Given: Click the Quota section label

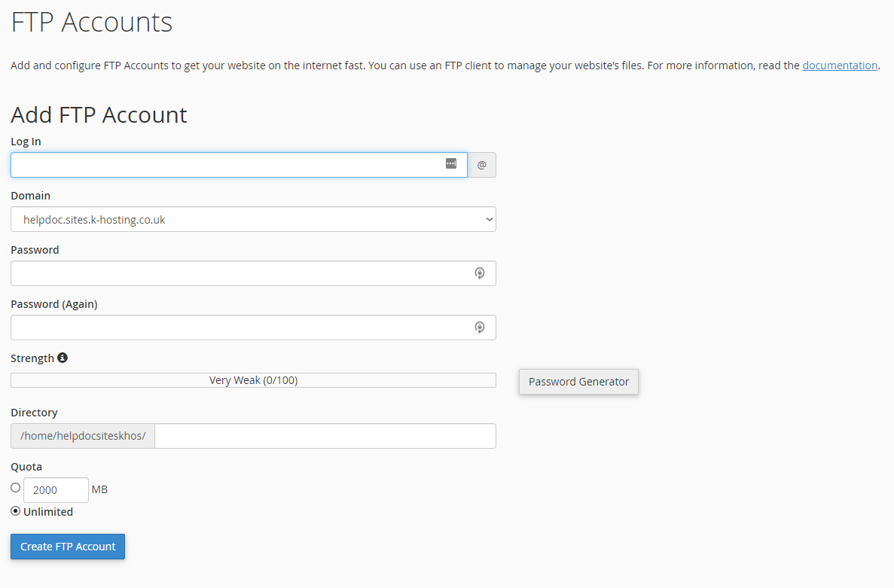Looking at the screenshot, I should (26, 467).
